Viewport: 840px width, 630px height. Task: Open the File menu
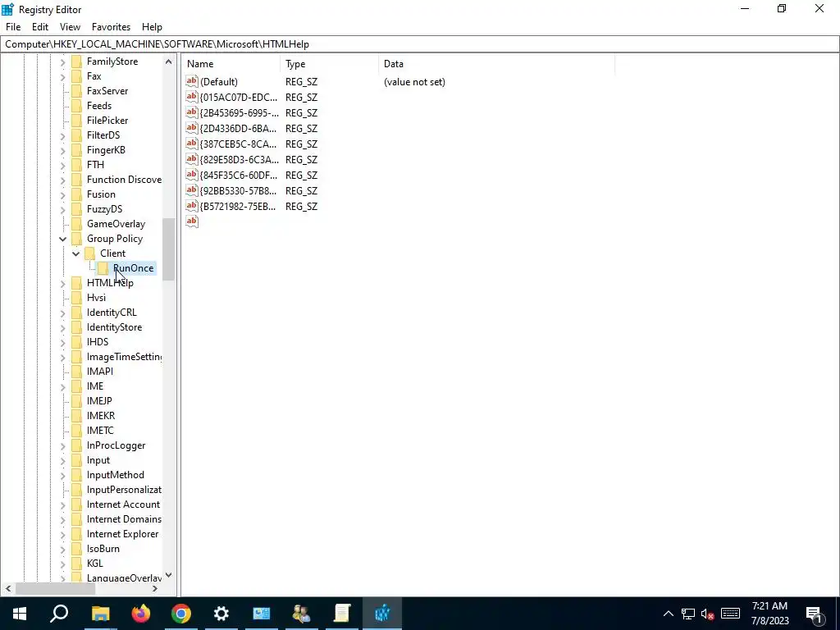13,27
